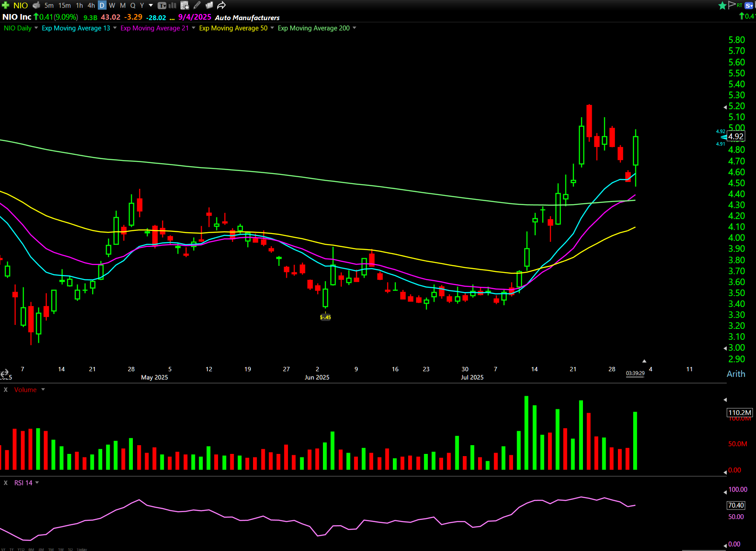Open the blue S dropdown button

point(749,5)
